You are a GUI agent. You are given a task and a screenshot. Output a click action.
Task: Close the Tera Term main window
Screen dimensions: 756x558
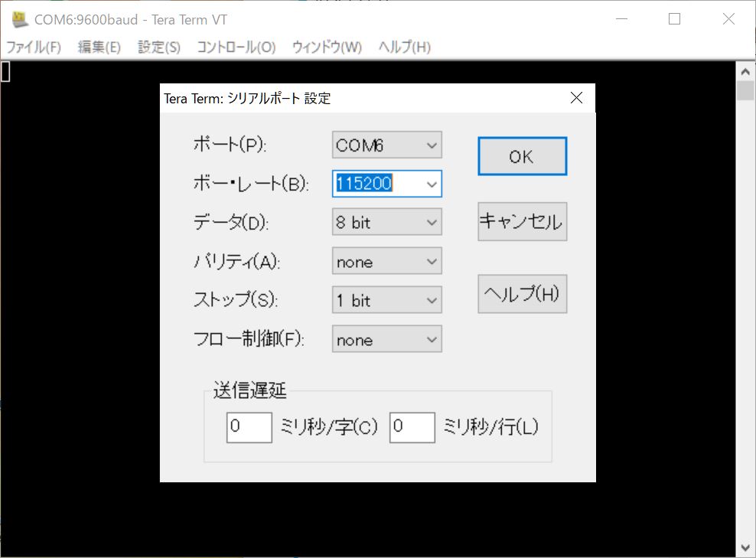[x=728, y=19]
